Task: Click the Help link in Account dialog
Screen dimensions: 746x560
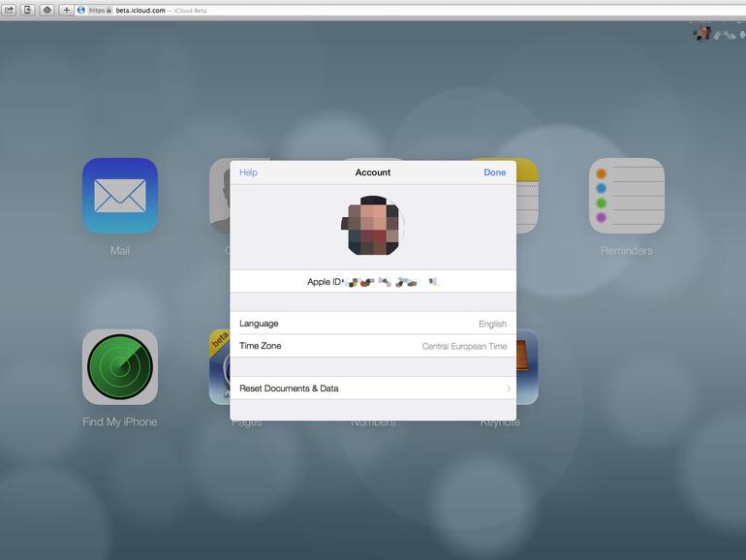Action: [x=248, y=172]
